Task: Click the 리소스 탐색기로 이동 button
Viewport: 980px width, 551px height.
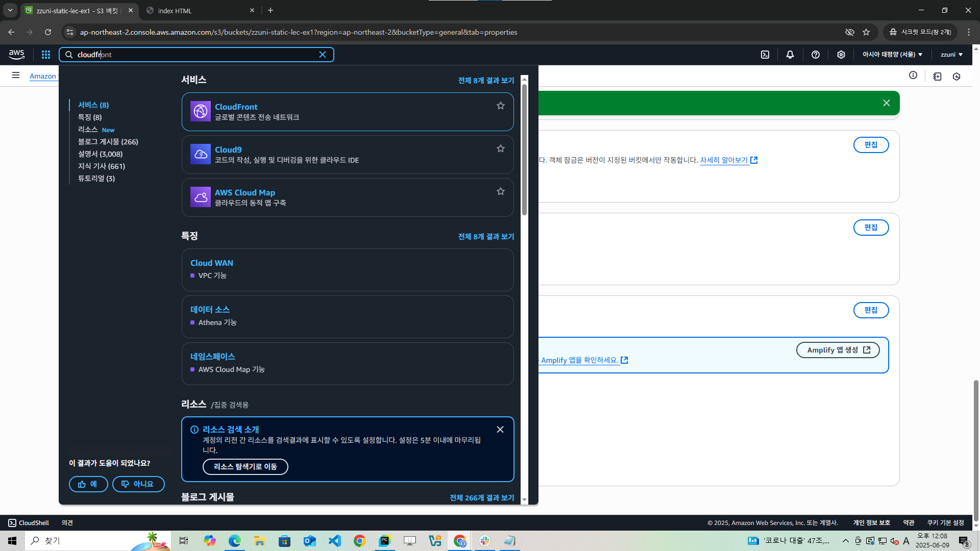Action: coord(245,467)
